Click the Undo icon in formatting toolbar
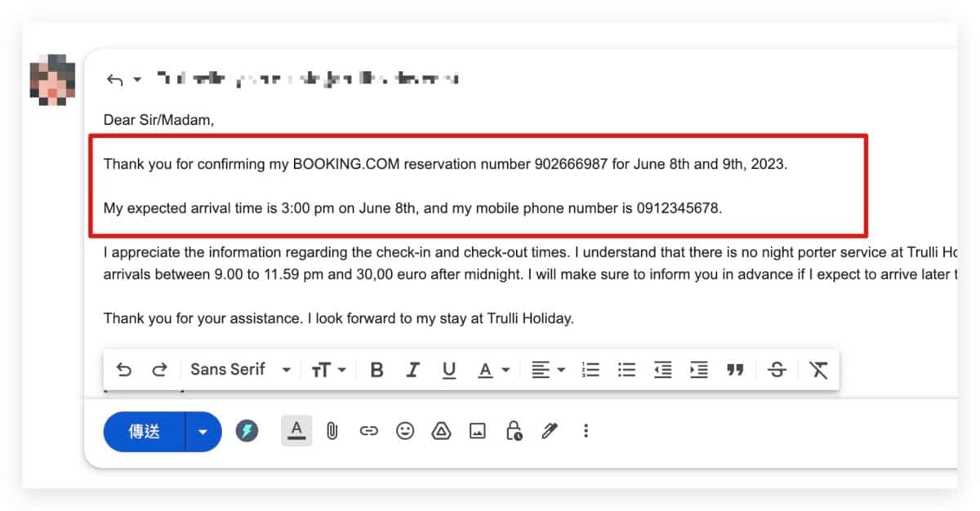The image size is (980, 511). tap(124, 370)
